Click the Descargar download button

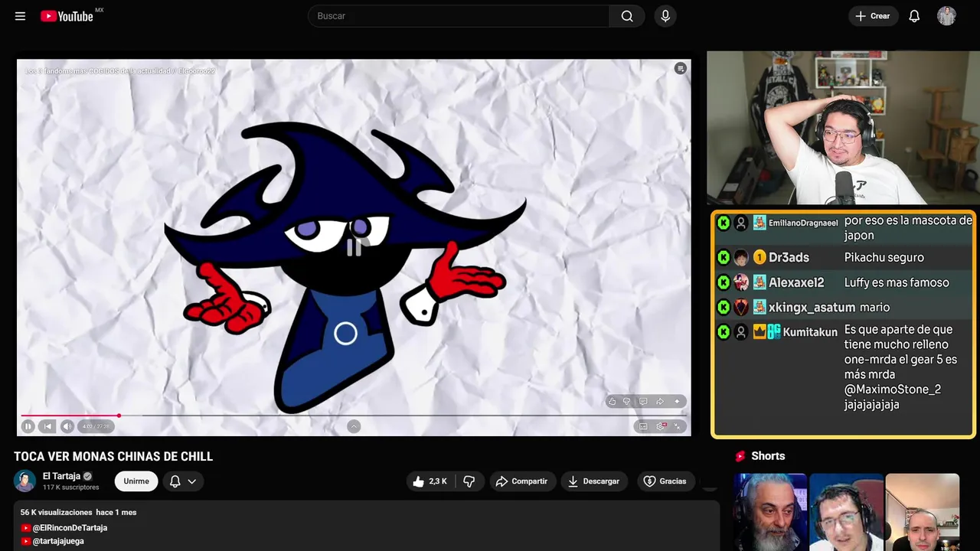594,481
